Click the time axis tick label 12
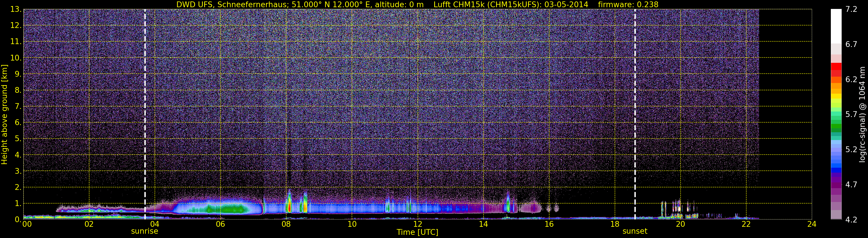Viewport: 868px width, 238px height. coord(417,224)
